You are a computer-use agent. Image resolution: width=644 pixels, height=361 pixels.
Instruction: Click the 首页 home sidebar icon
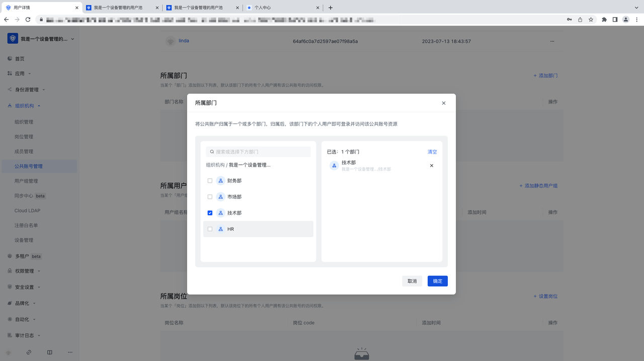(10, 59)
